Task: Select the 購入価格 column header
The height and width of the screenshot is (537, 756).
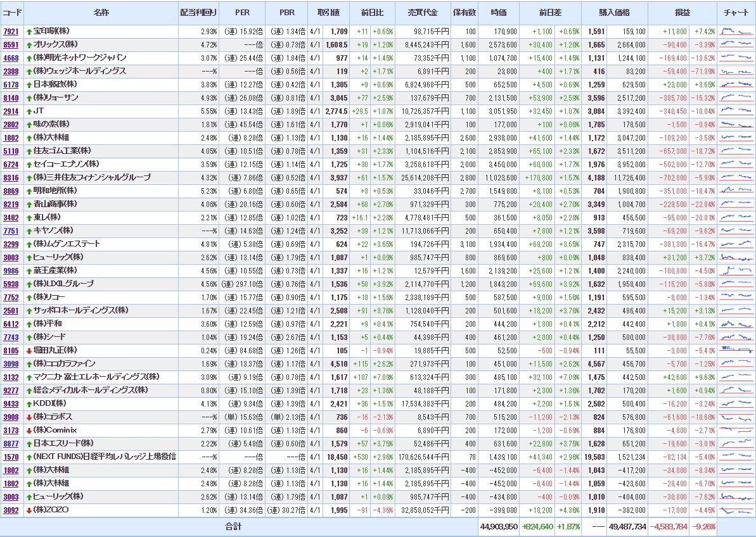Action: (x=614, y=12)
